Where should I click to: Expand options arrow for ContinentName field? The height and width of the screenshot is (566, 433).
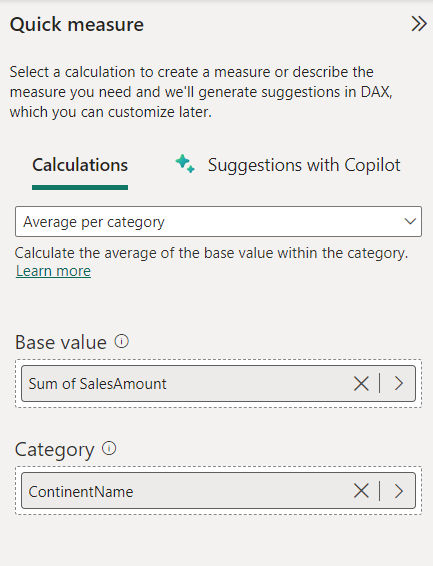point(399,491)
